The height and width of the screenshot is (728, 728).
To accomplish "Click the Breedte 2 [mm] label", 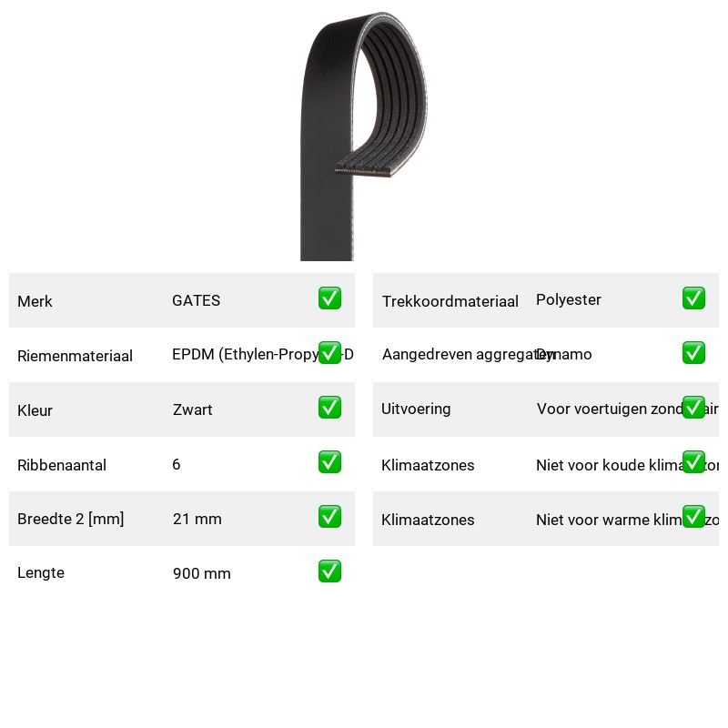I will [x=71, y=519].
